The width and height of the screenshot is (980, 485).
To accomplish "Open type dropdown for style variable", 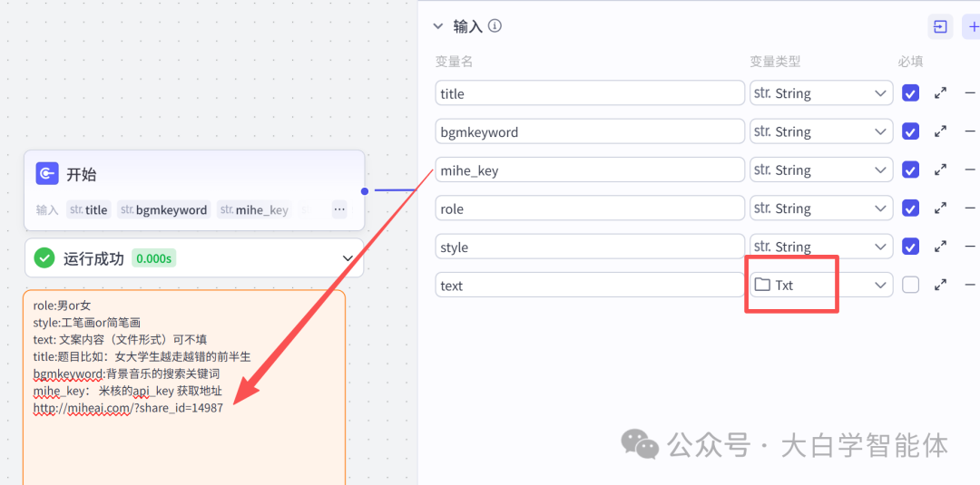I will [x=821, y=247].
